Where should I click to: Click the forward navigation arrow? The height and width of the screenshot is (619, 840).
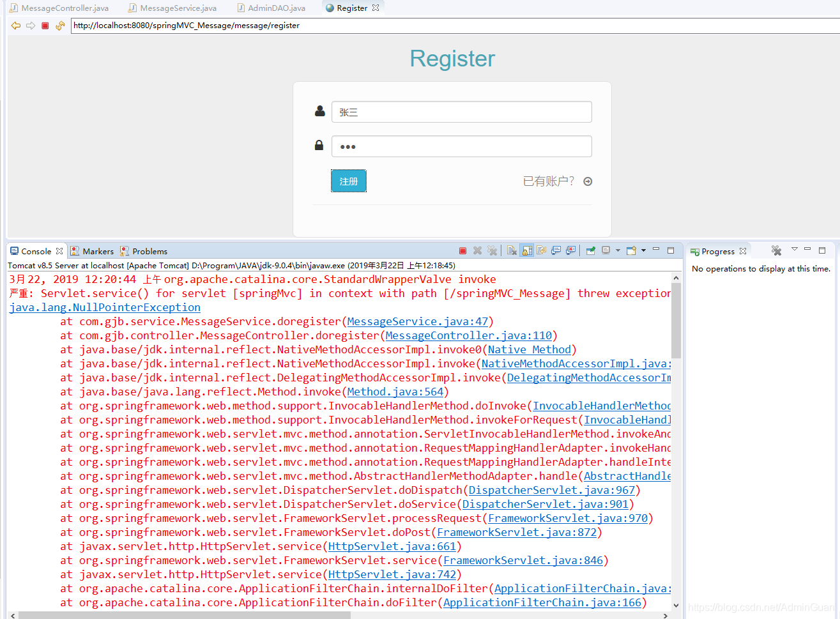[30, 26]
